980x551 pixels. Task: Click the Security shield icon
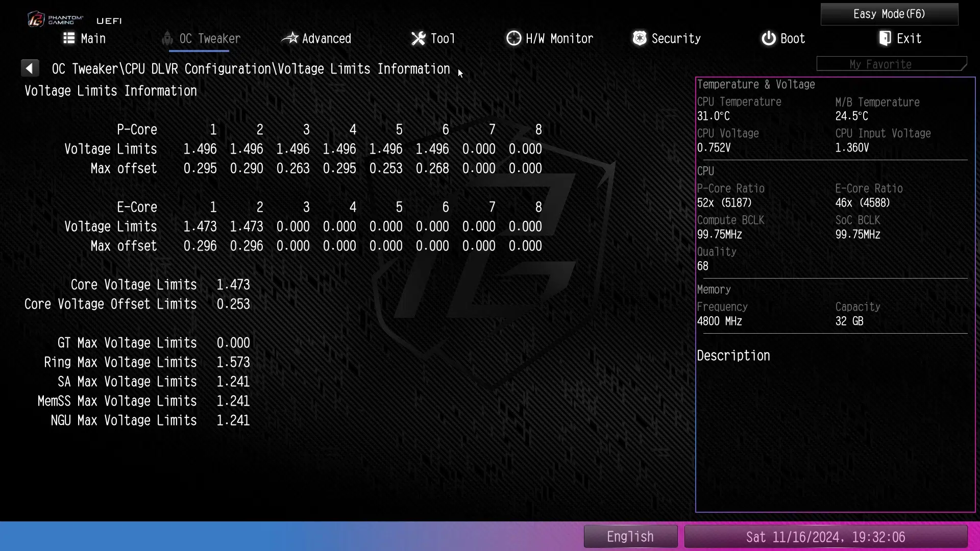click(640, 38)
